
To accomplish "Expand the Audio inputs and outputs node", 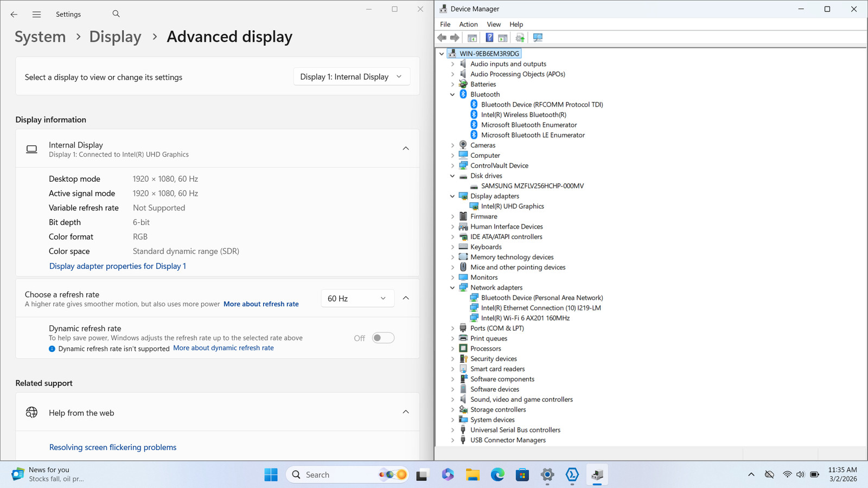I will point(452,64).
